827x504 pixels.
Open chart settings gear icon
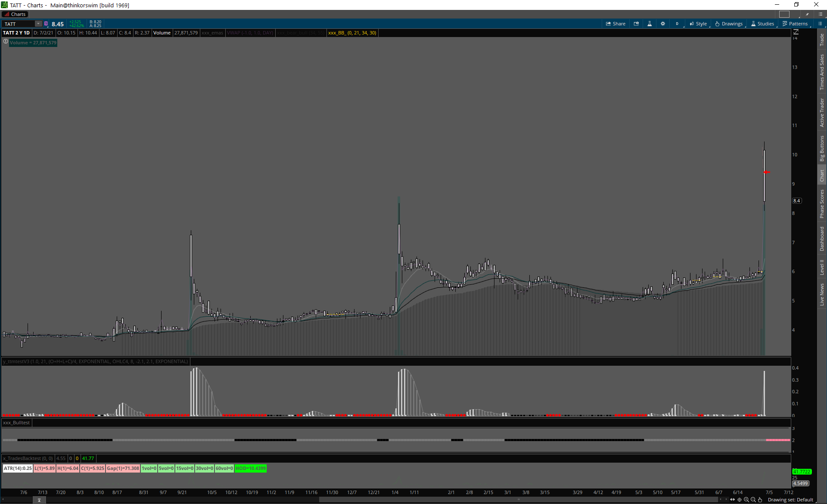click(x=663, y=24)
